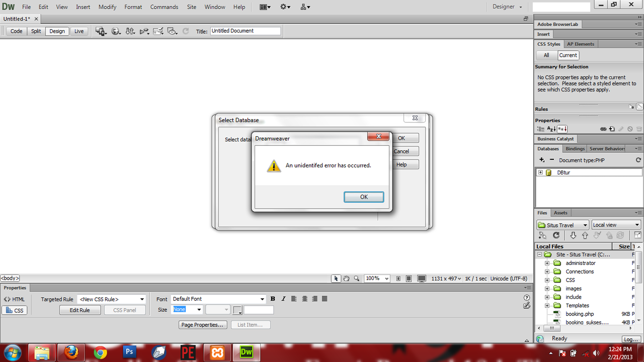Click OK in the Dreamweaver error dialog
644x362 pixels.
coord(364,197)
